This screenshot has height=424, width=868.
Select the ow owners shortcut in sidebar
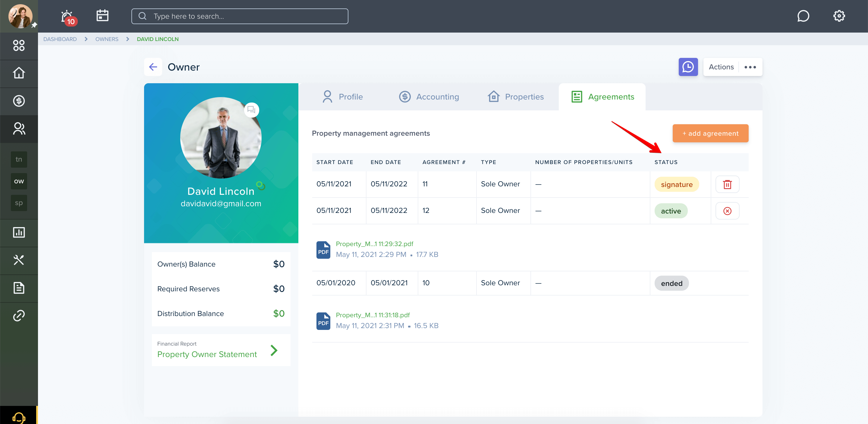click(19, 181)
